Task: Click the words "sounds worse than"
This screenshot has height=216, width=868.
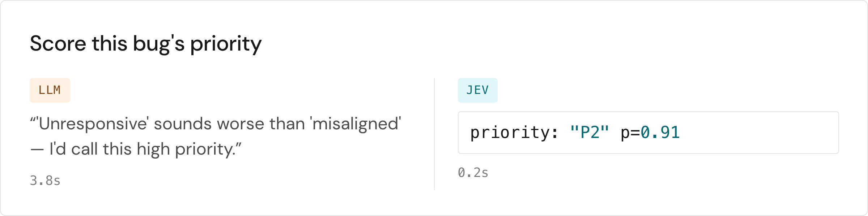Action: point(229,124)
